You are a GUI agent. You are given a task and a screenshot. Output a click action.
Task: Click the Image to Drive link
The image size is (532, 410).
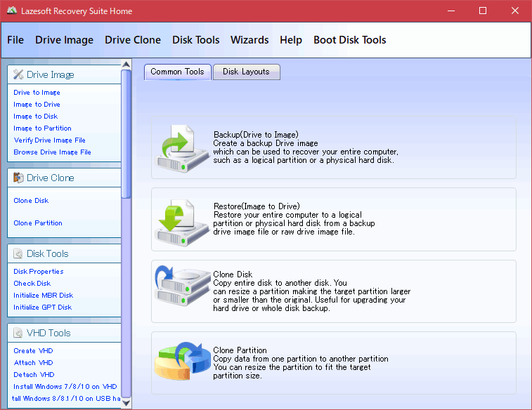coord(37,105)
